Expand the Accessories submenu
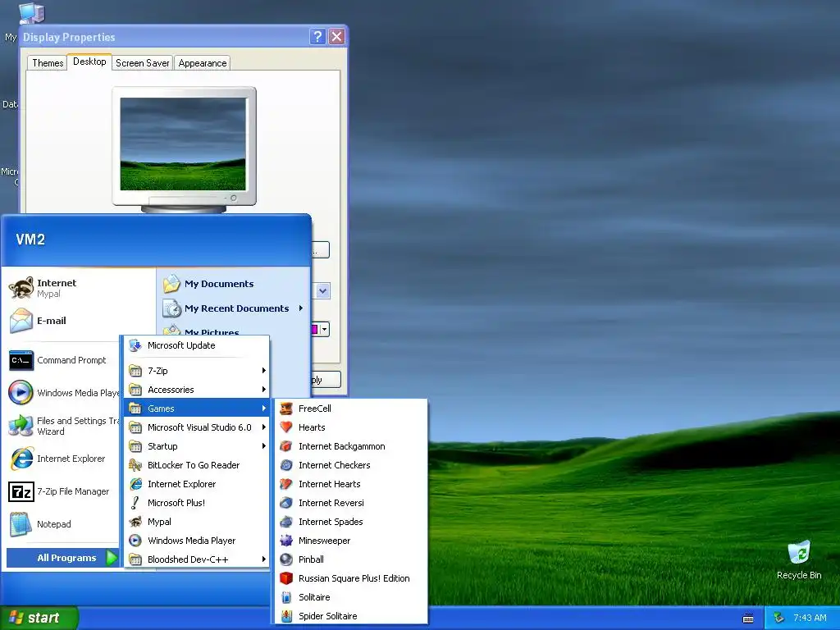Screen dimensions: 840x630 (197, 390)
